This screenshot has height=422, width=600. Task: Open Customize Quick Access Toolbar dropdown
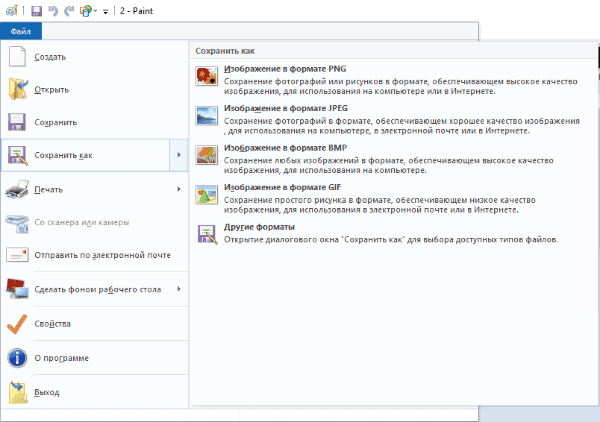[x=106, y=11]
